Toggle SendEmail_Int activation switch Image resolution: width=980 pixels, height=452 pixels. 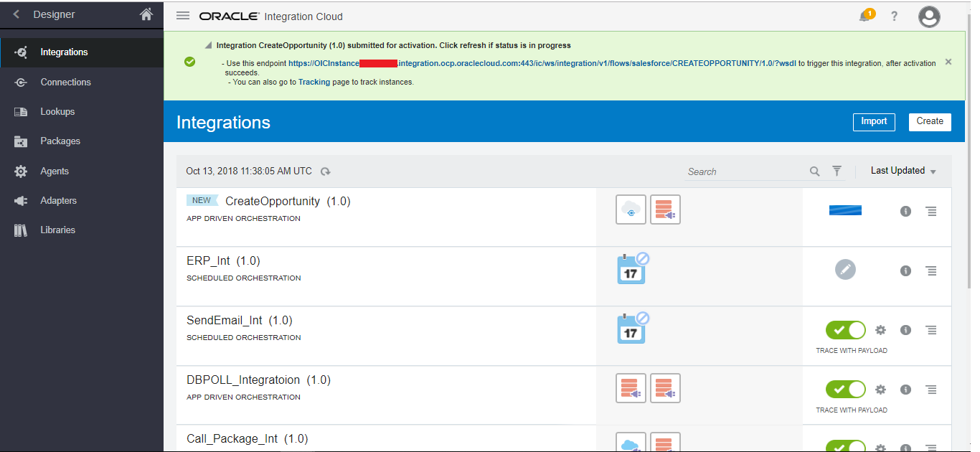click(x=846, y=330)
